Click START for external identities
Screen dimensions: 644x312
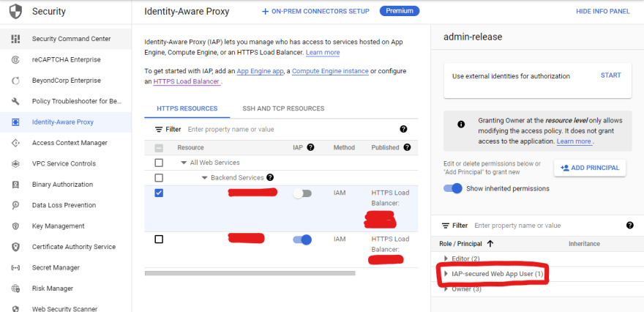611,75
